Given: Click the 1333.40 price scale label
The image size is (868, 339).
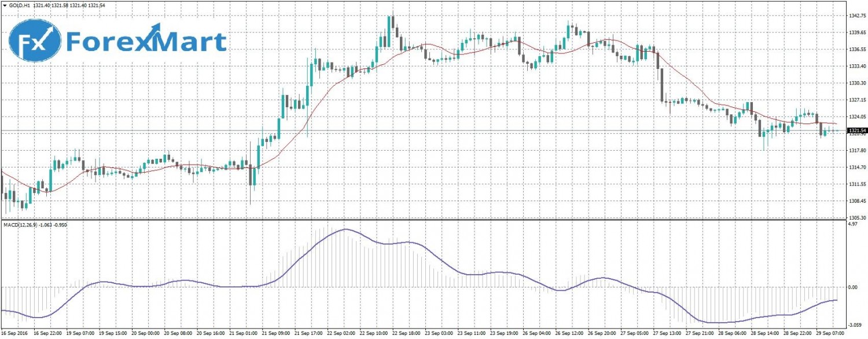Looking at the screenshot, I should coord(856,66).
